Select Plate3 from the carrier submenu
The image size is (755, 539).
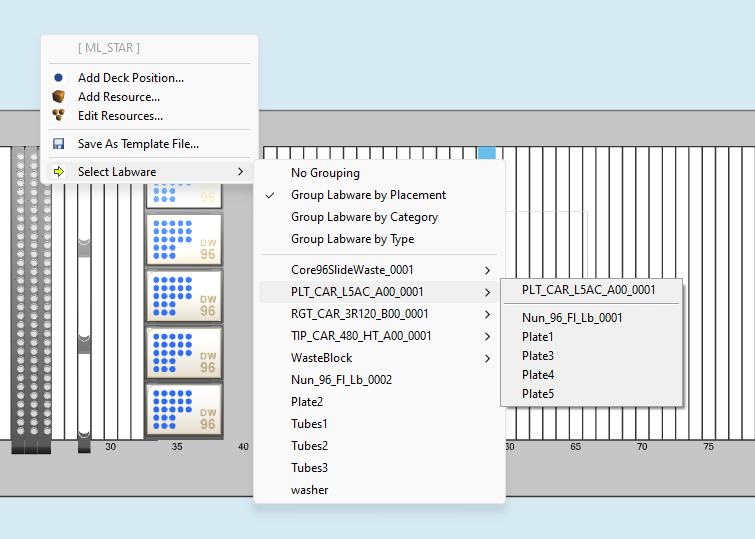pos(538,356)
